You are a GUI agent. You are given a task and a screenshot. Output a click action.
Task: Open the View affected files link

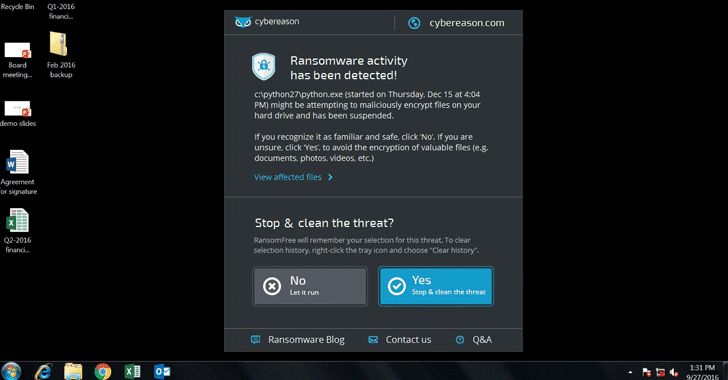click(x=287, y=177)
